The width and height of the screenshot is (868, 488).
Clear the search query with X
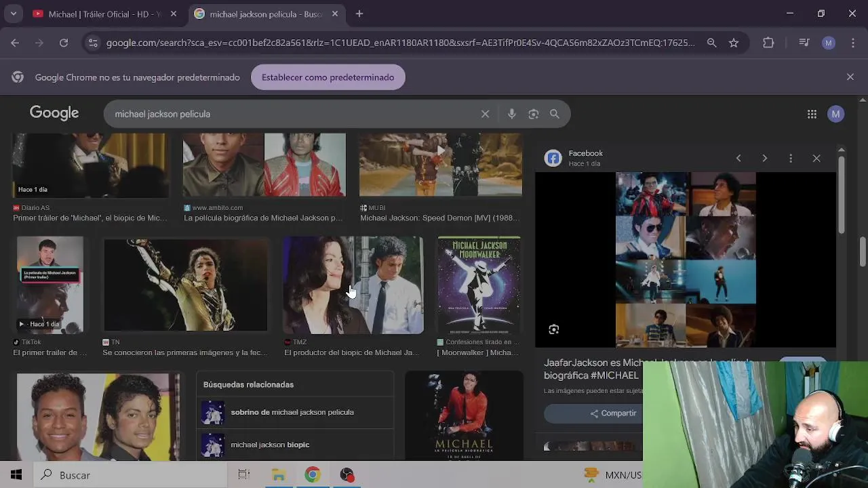pos(485,114)
